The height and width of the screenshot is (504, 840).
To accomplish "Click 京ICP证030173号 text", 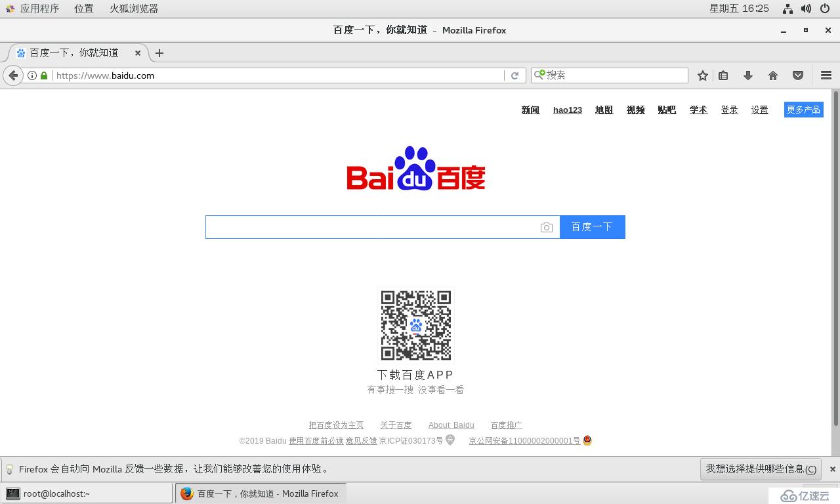I will point(411,441).
